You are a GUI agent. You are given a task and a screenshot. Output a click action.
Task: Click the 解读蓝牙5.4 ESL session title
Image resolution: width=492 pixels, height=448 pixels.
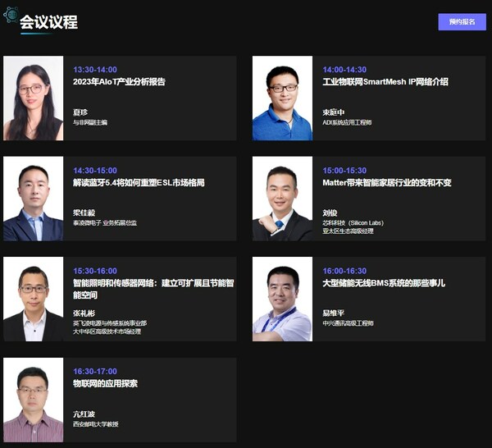coord(139,183)
